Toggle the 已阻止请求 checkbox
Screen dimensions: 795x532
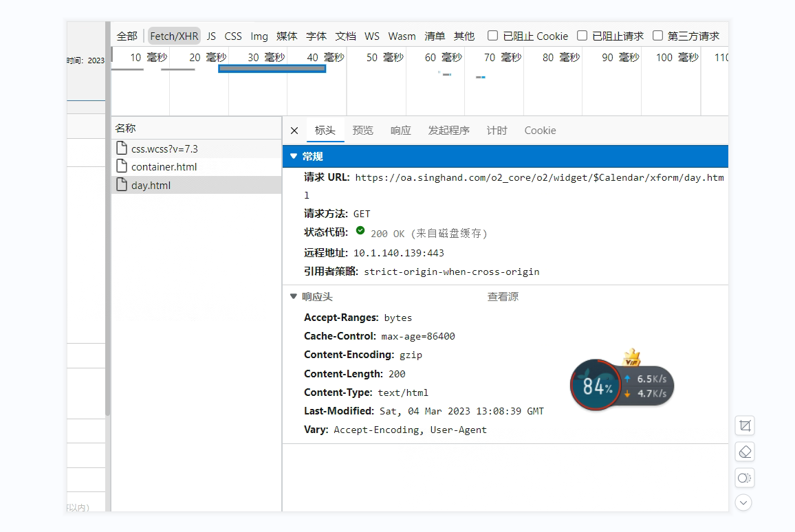pos(582,36)
